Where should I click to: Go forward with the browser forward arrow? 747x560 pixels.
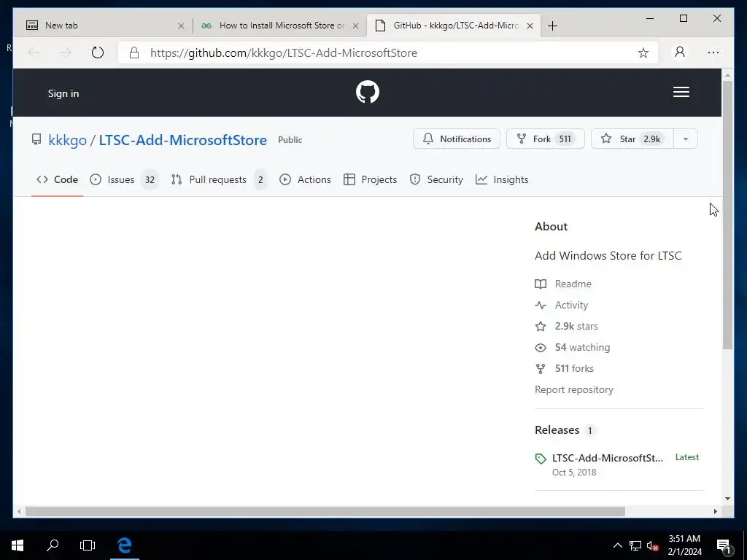click(x=66, y=52)
